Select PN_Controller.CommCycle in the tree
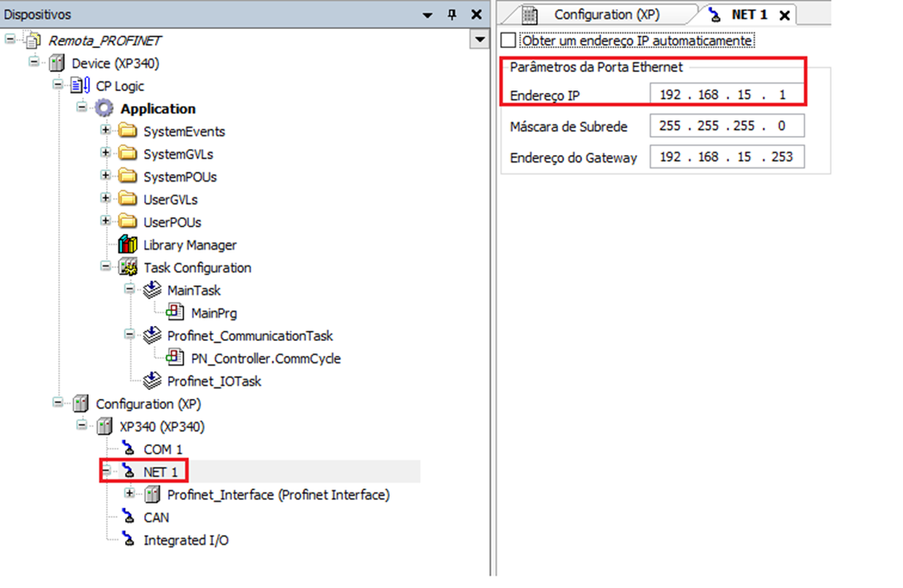Screen dimensions: 903x588 point(265,359)
